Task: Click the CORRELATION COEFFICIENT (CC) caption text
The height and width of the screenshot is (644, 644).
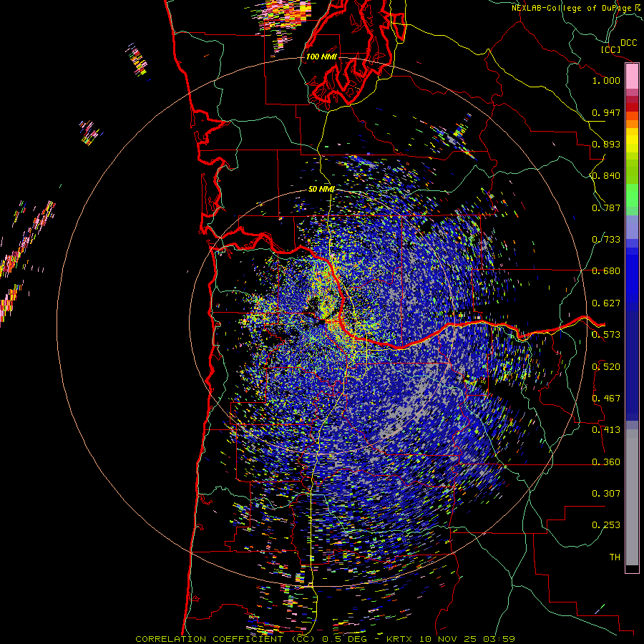Action: (225, 639)
